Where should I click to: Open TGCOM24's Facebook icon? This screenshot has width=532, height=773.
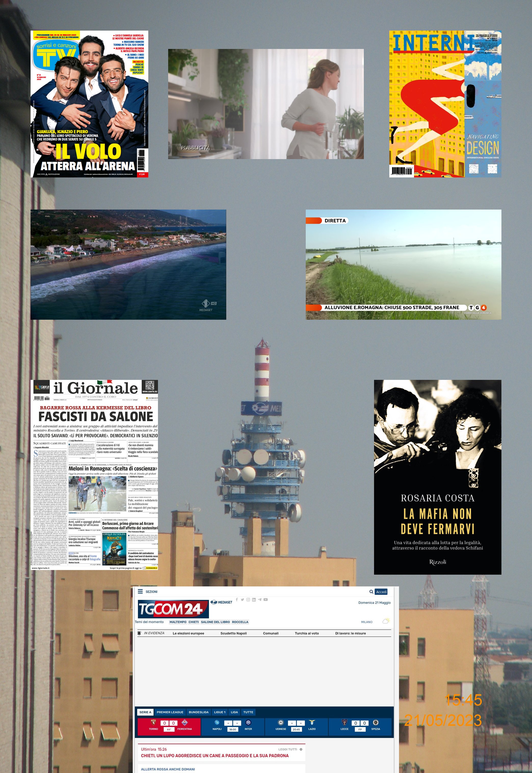[237, 600]
